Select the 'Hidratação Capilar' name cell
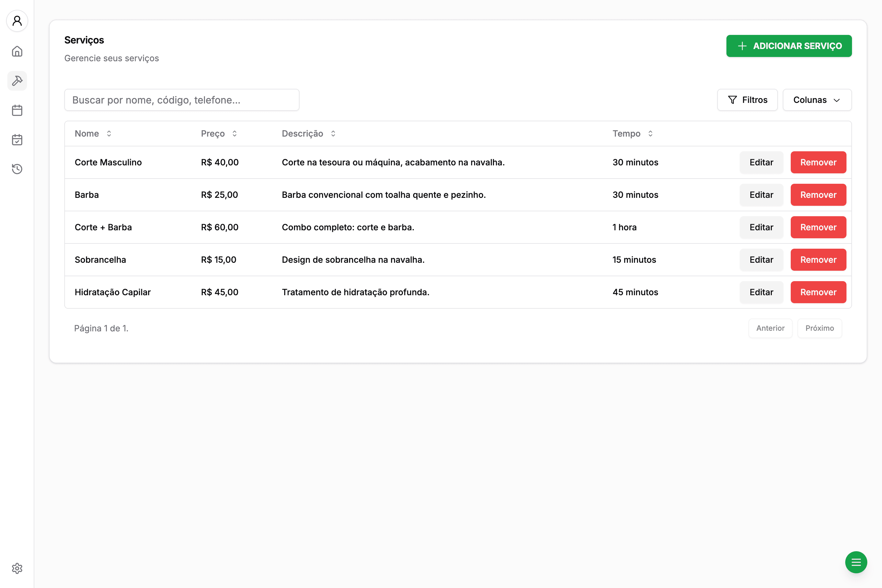 [x=112, y=292]
